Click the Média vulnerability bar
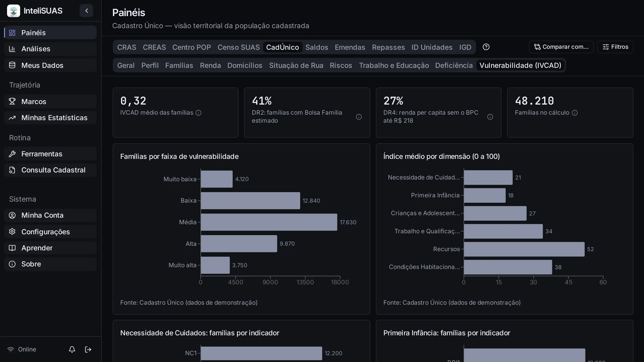The width and height of the screenshot is (644, 362). click(269, 222)
